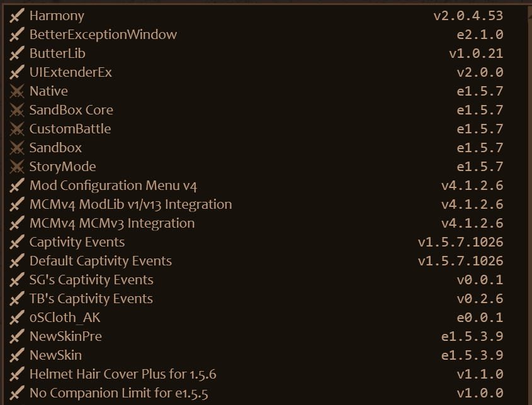Viewport: 532px width, 405px height.
Task: Click the crossed-swords icon beside SandBox Core
Action: [x=17, y=110]
